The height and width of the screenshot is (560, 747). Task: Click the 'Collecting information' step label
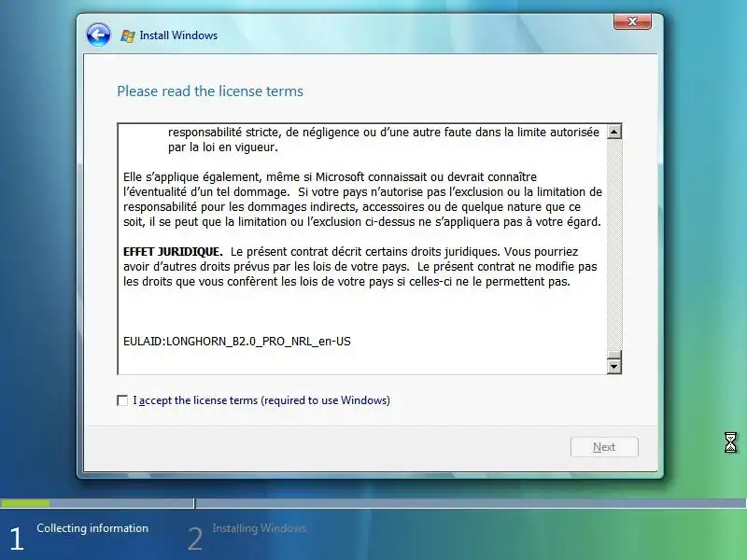[x=92, y=528]
